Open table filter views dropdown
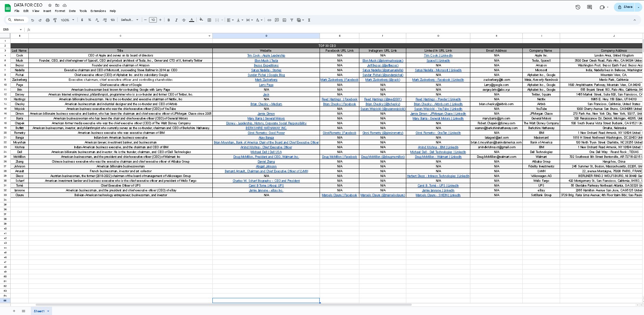644x315 pixels. (300, 20)
